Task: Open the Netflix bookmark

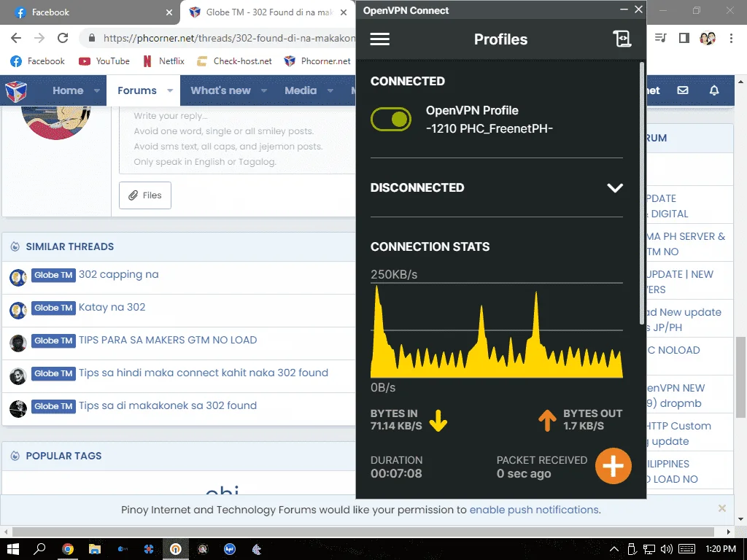Action: point(163,61)
